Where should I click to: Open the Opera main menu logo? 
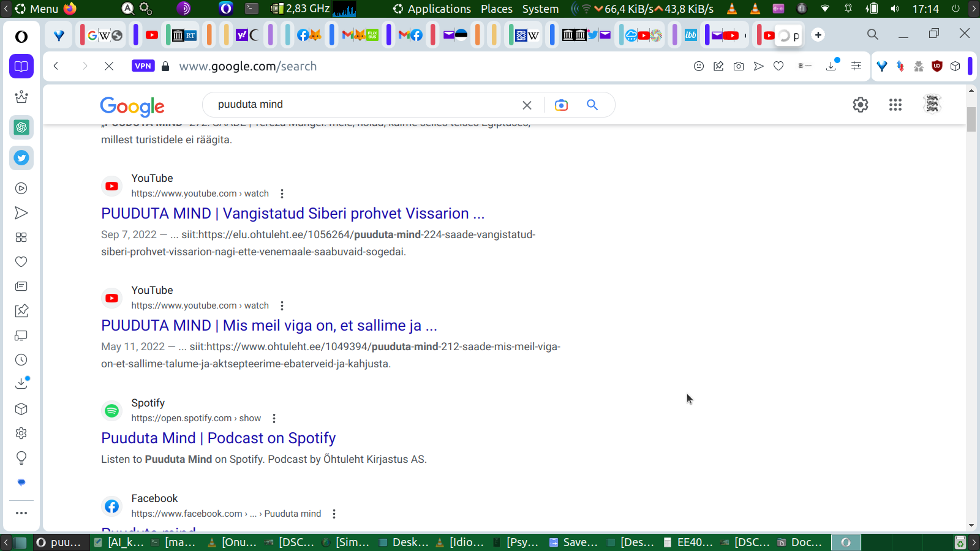pyautogui.click(x=21, y=37)
